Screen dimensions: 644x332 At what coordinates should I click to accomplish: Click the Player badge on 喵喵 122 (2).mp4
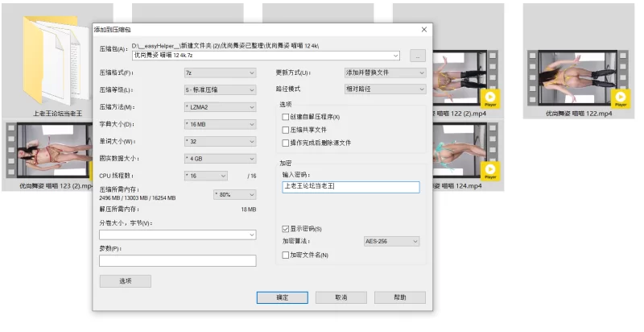pos(490,98)
